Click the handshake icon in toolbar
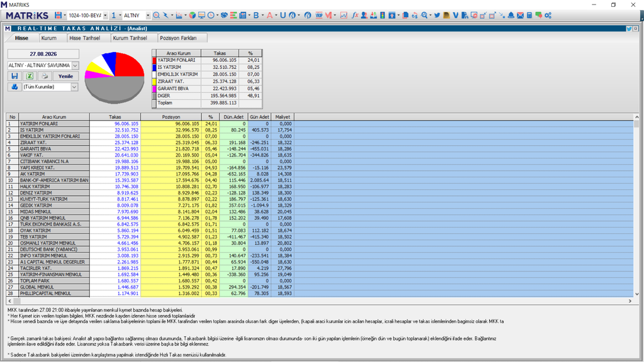This screenshot has height=362, width=644. [x=225, y=15]
